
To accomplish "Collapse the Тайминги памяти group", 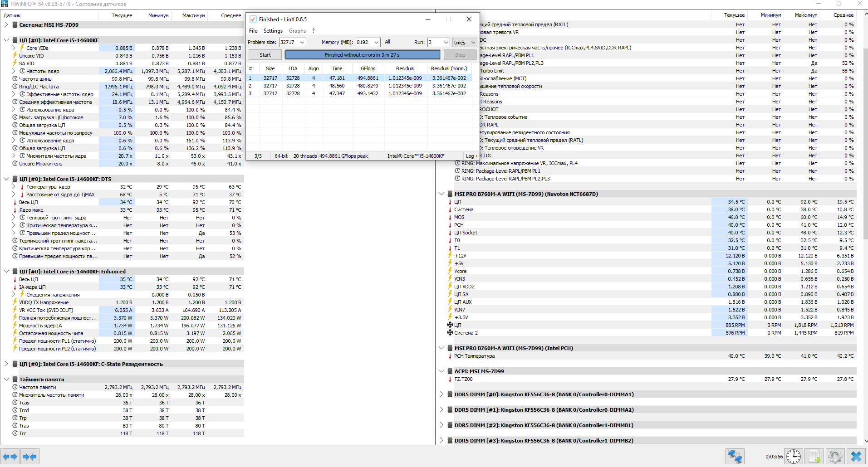I will click(x=6, y=379).
